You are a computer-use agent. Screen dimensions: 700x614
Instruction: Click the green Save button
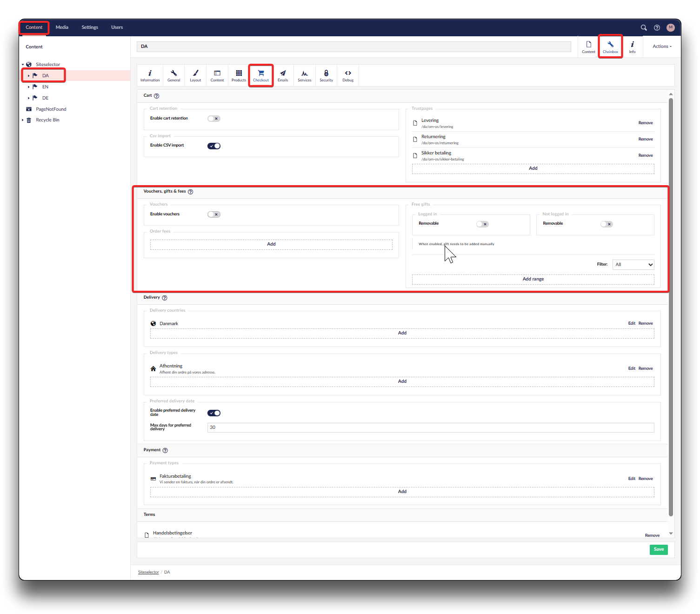pyautogui.click(x=659, y=549)
